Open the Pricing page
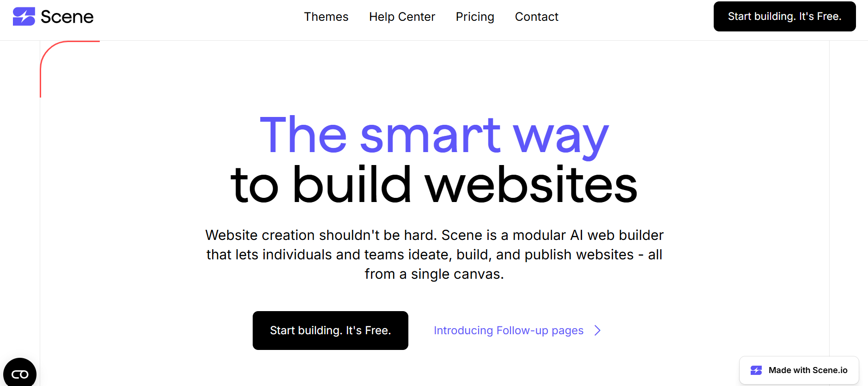868x386 pixels. [x=475, y=17]
